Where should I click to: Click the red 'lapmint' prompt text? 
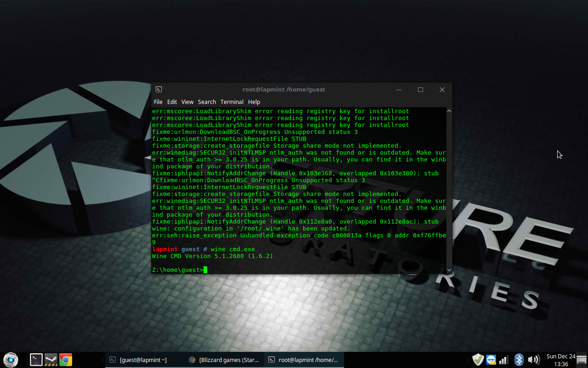(164, 249)
